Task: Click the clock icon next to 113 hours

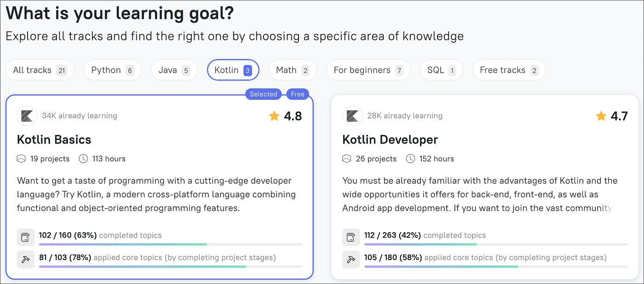Action: (83, 159)
